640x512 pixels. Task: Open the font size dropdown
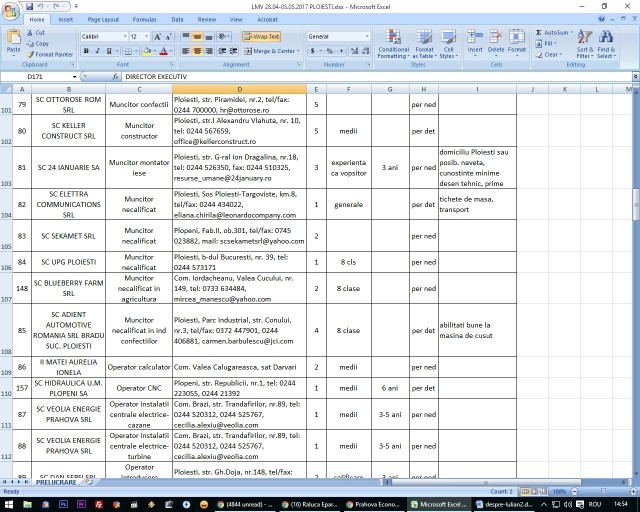pos(147,37)
